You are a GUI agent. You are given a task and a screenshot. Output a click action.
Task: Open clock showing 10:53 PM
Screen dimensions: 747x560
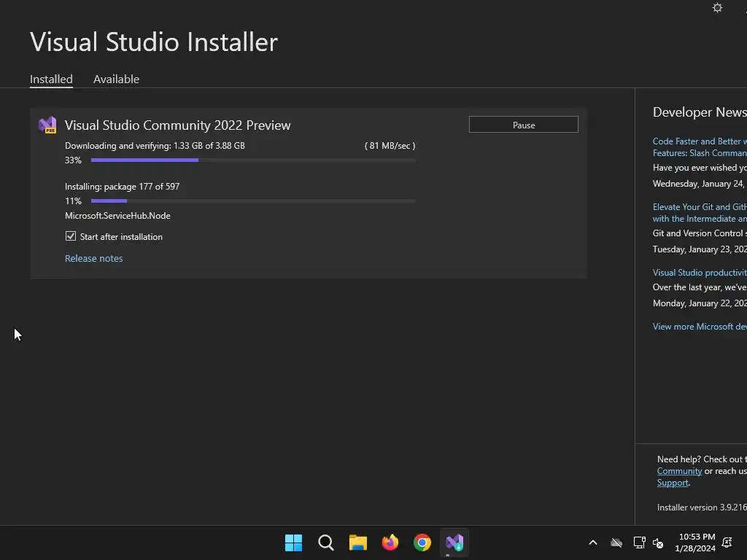coord(695,542)
